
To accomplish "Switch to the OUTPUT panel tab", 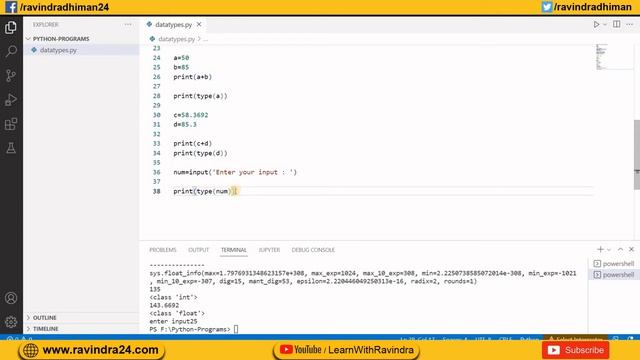I will point(198,250).
